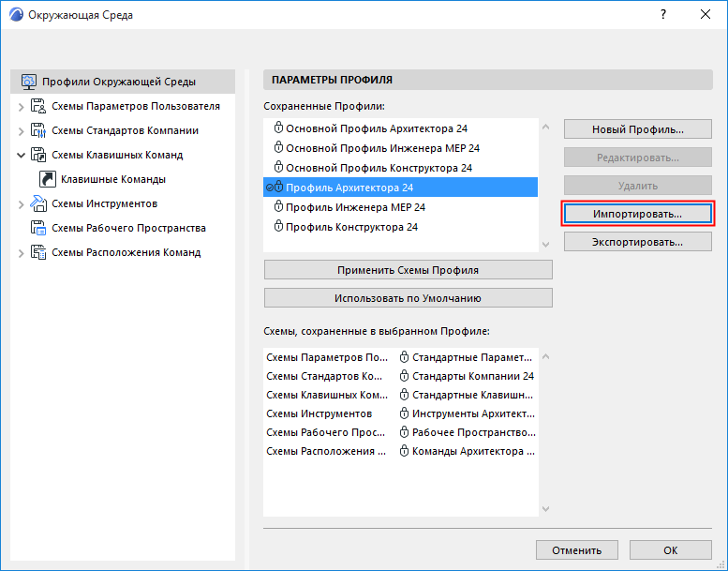Confirm the dialog with OK

point(671,550)
